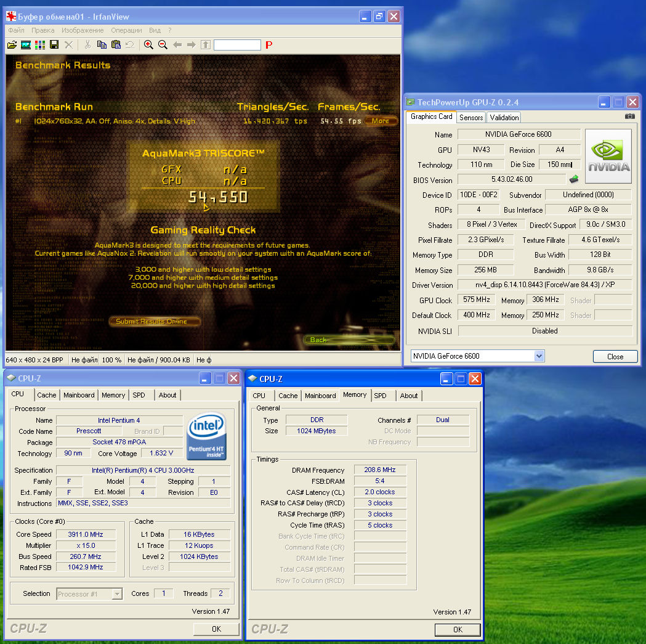The image size is (646, 644).
Task: Click the NVIDIA logo in GPU-Z
Action: click(608, 157)
